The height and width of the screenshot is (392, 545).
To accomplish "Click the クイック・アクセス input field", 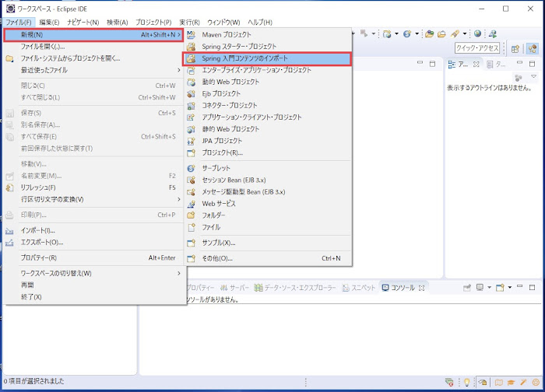I will 477,48.
